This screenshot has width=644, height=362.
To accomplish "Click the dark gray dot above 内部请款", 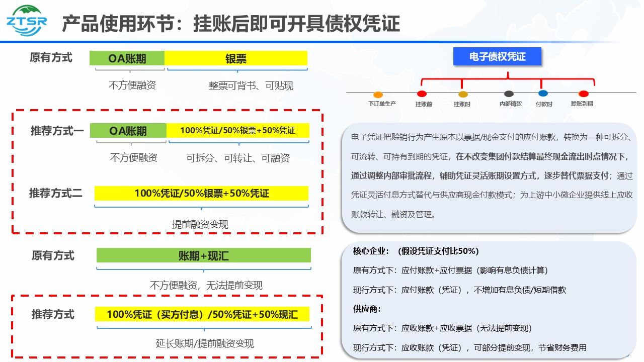I will click(x=509, y=94).
